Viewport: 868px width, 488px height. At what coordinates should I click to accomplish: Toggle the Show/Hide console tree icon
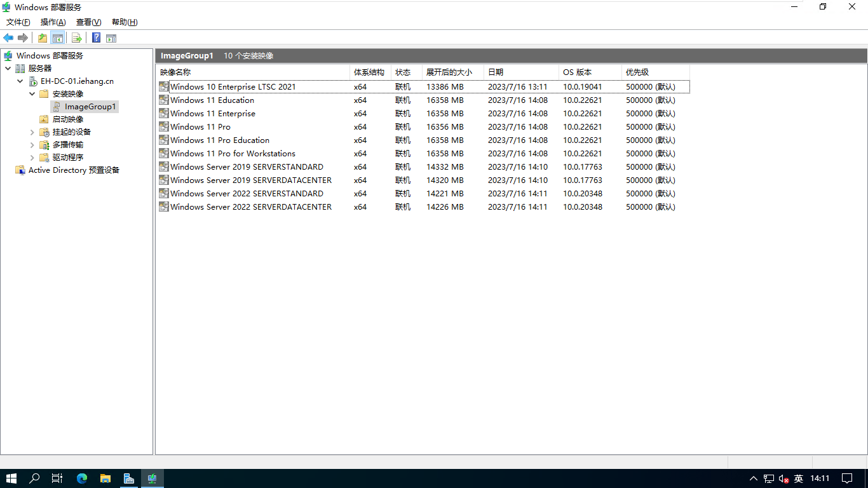pos(58,38)
